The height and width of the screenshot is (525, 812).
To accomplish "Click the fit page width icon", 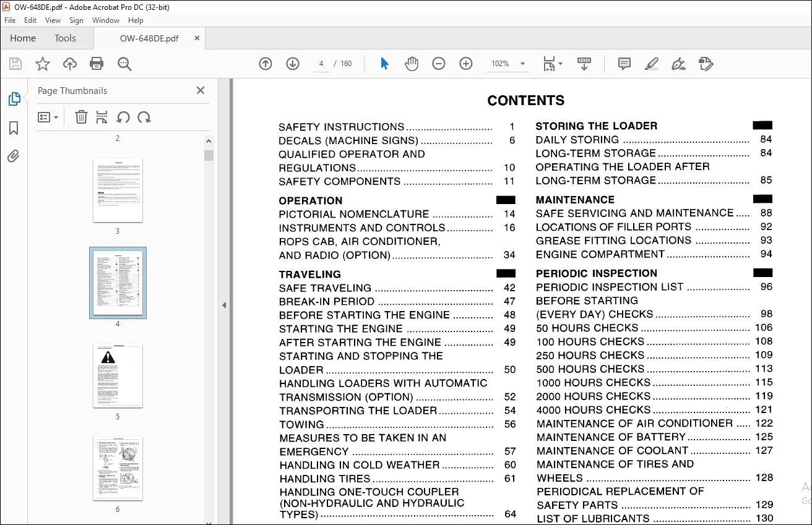I will click(x=549, y=64).
